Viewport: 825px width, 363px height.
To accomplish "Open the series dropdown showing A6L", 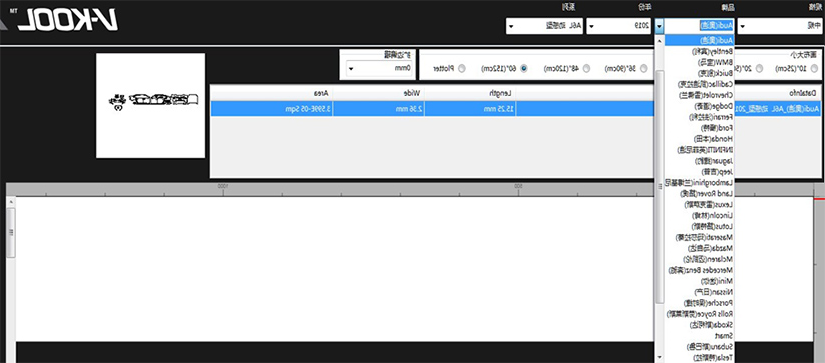I will pos(510,25).
